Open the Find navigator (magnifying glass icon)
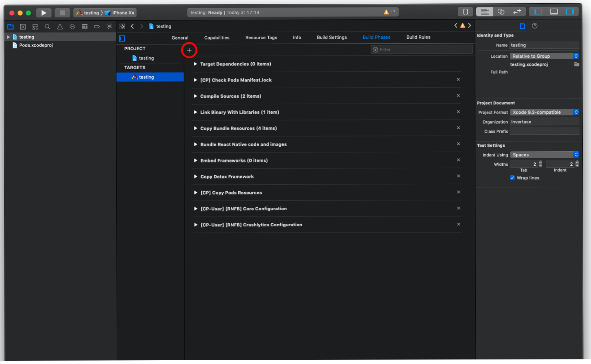Image resolution: width=591 pixels, height=364 pixels. 47,27
